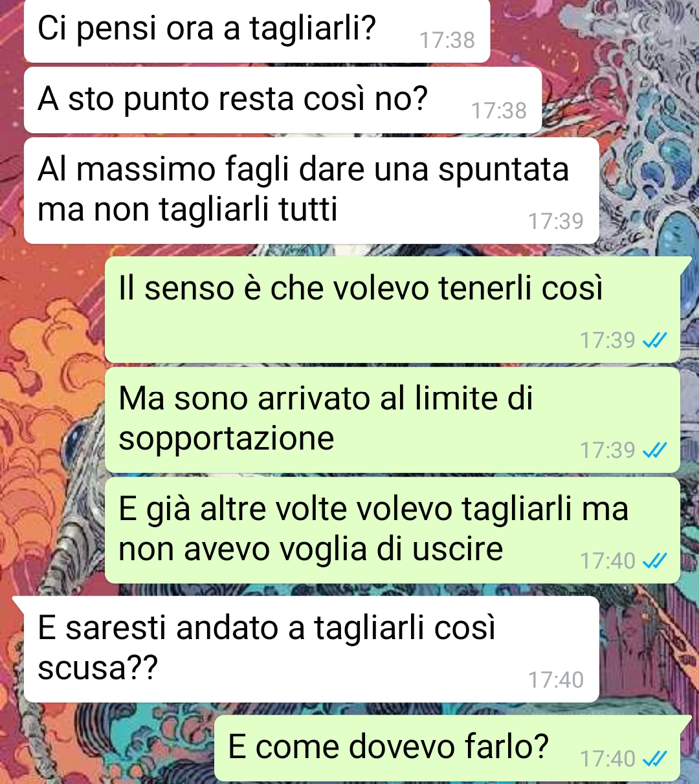Tap the 17:39 timestamp on 'ma non tagliarli tutti'
Image resolution: width=699 pixels, height=784 pixels.
(x=556, y=221)
